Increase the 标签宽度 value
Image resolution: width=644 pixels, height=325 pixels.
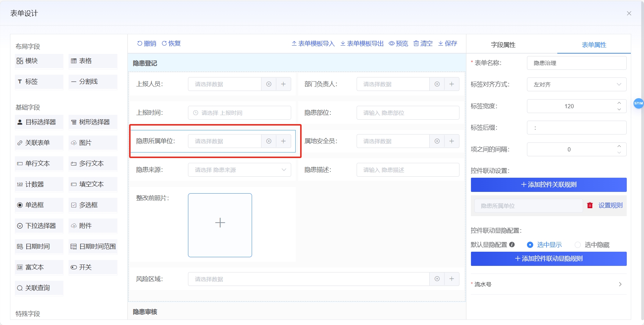[619, 103]
